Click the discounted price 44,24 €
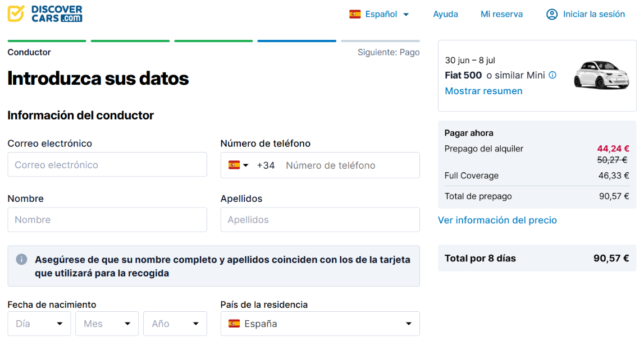 click(613, 149)
